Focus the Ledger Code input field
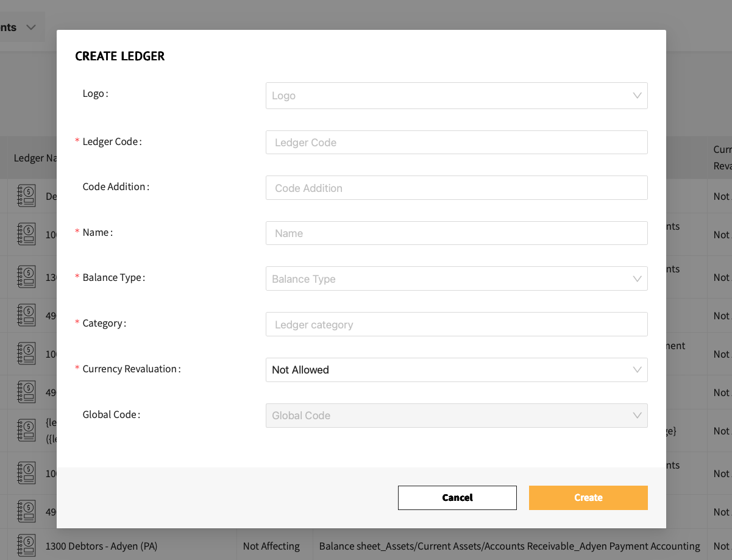This screenshot has width=732, height=560. (457, 142)
